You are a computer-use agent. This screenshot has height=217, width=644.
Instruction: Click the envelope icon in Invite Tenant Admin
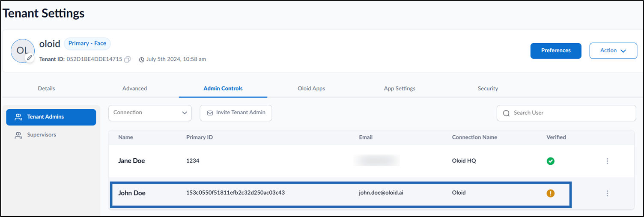point(210,113)
